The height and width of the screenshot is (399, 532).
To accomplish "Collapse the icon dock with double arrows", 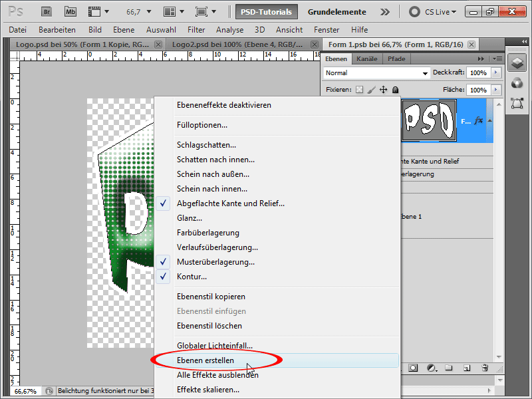I will coord(524,41).
